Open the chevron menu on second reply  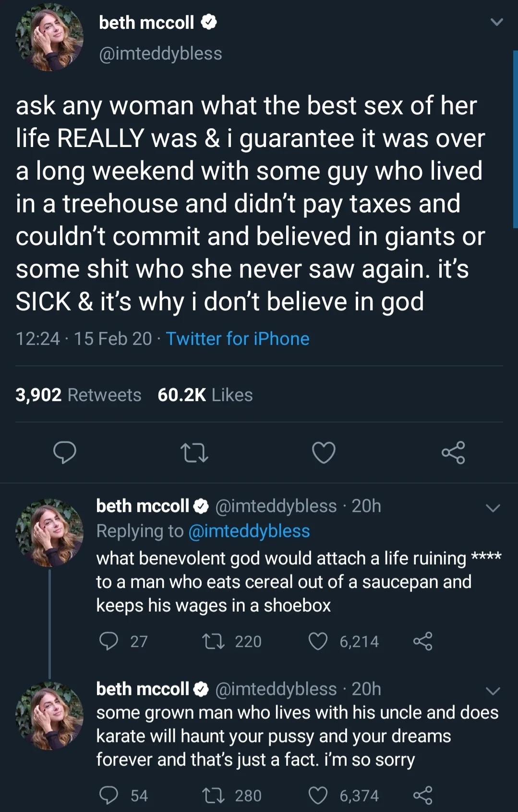(x=493, y=691)
